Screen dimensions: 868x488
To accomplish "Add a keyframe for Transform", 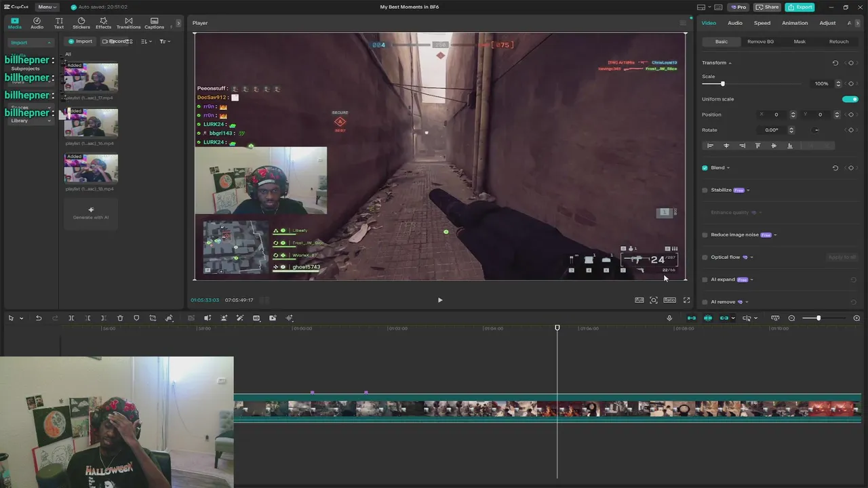I will 851,62.
